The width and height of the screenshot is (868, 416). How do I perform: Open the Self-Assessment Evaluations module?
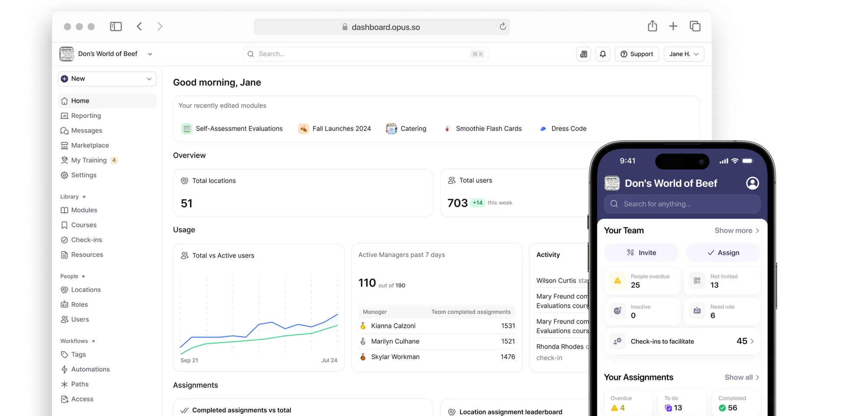pos(232,129)
